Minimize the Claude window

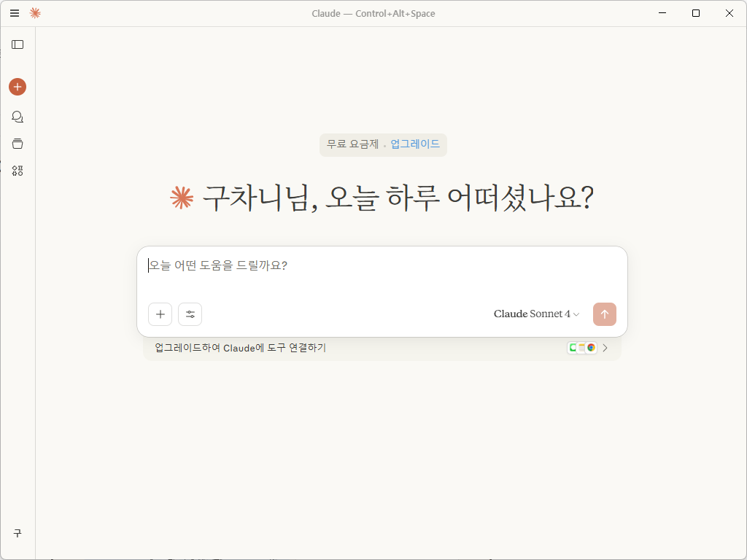(x=662, y=13)
